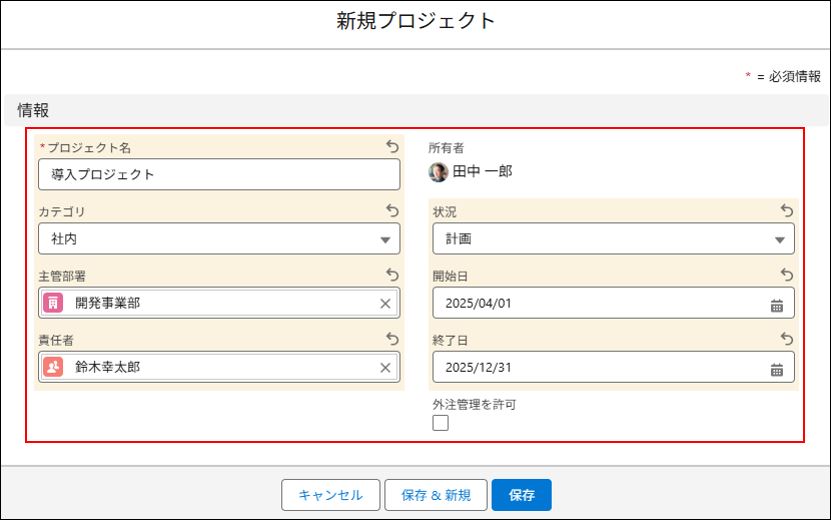Open calendar picker for 開始日
831x520 pixels.
[x=777, y=303]
